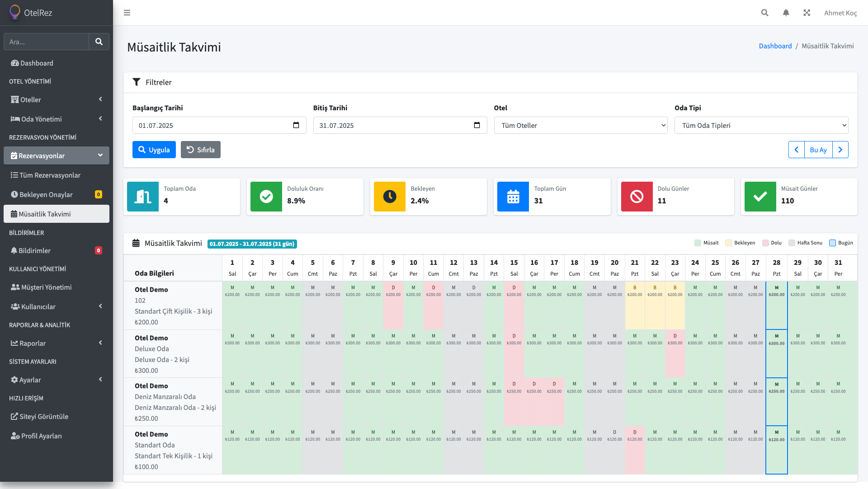Open calendar picker for Bitiş Tarihi

coord(477,125)
